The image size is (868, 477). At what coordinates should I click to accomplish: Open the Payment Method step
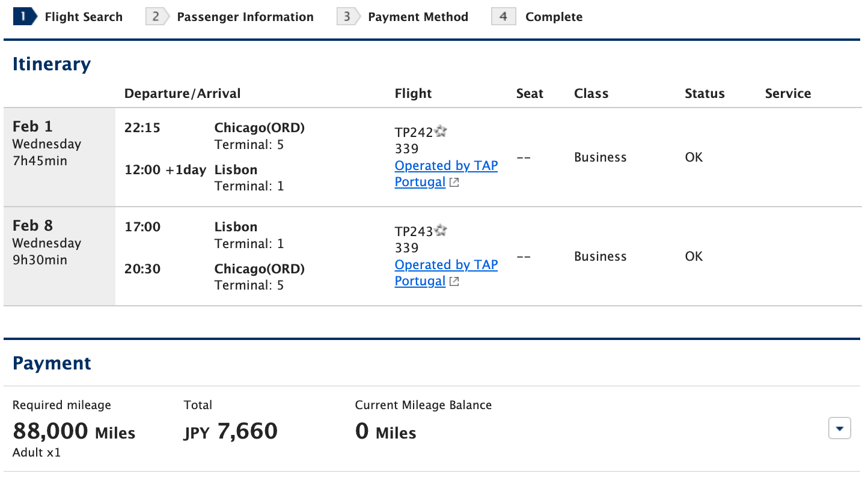click(418, 16)
